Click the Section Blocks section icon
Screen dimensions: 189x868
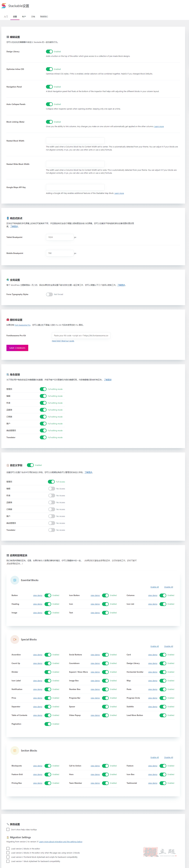pyautogui.click(x=15, y=750)
